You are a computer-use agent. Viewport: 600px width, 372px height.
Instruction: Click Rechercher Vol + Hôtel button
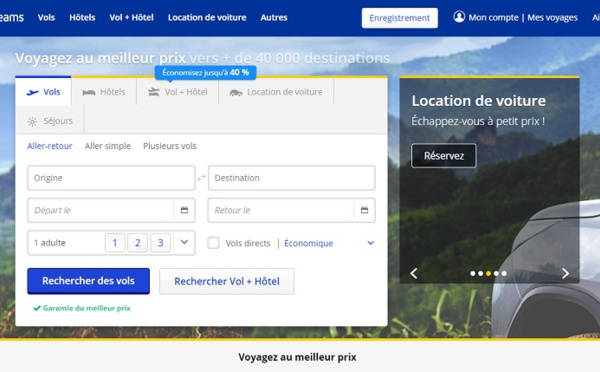(227, 281)
